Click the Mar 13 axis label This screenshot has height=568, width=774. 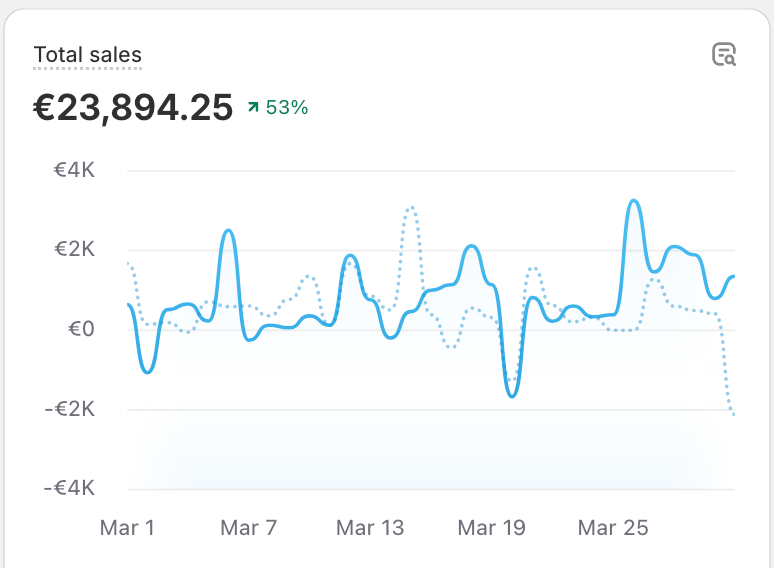click(370, 528)
